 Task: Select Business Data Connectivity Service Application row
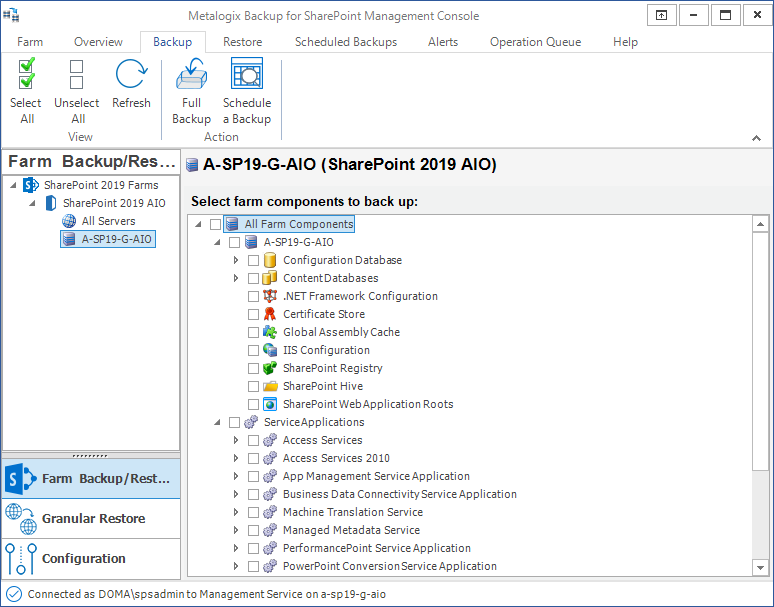(x=400, y=494)
